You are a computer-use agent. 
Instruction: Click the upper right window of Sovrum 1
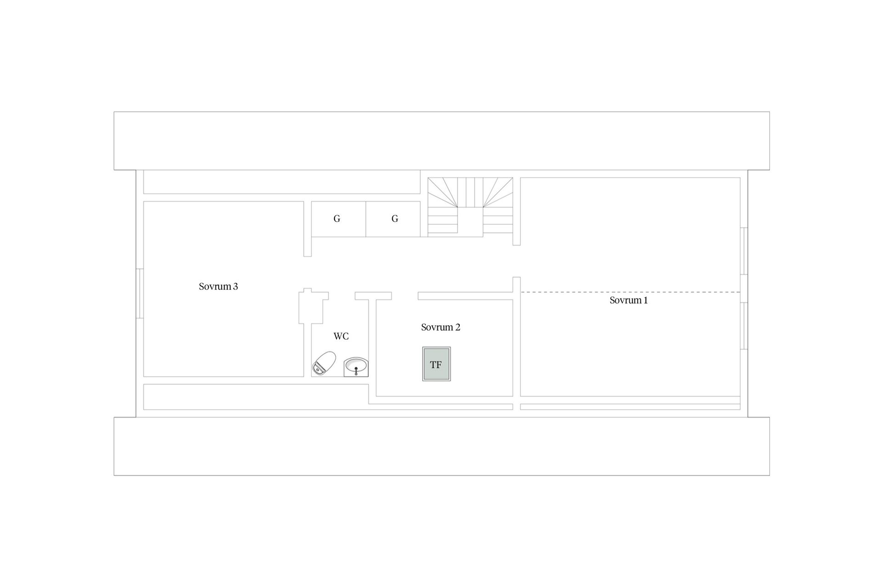point(744,251)
